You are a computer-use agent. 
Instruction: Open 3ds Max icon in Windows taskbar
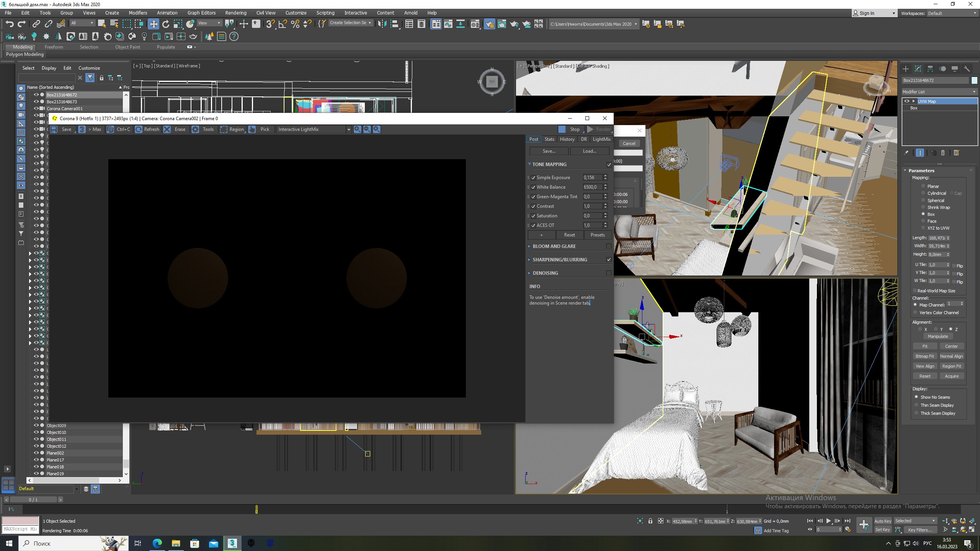pos(232,543)
